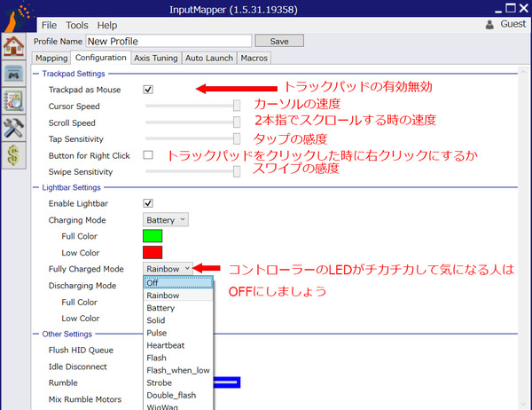Choose Heartbeat lightbar mode
This screenshot has width=532, height=410.
tap(178, 345)
